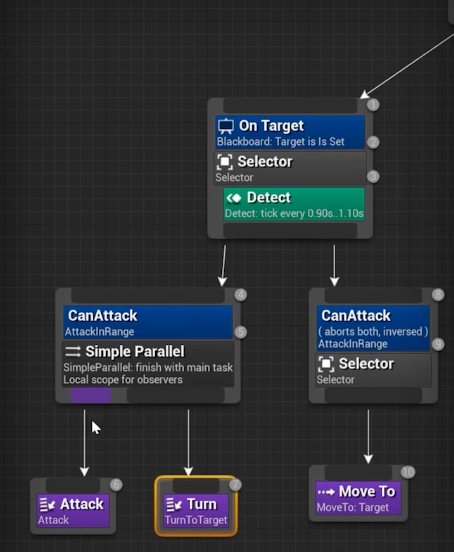Click the 'TurnToTarget' description text

point(196,520)
